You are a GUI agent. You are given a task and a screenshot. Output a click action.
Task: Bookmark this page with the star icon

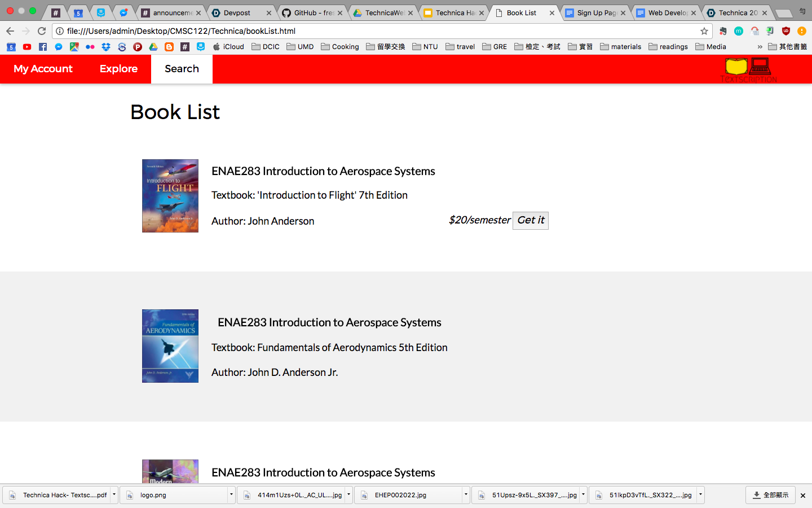704,31
